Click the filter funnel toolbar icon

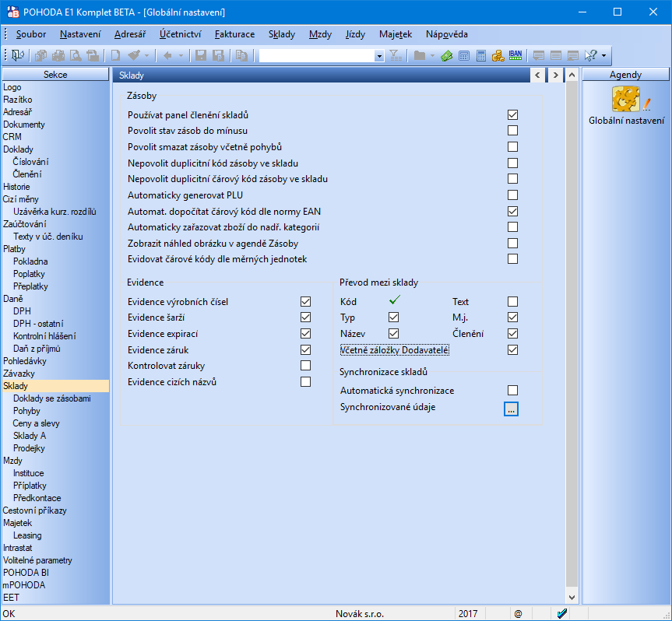click(396, 55)
